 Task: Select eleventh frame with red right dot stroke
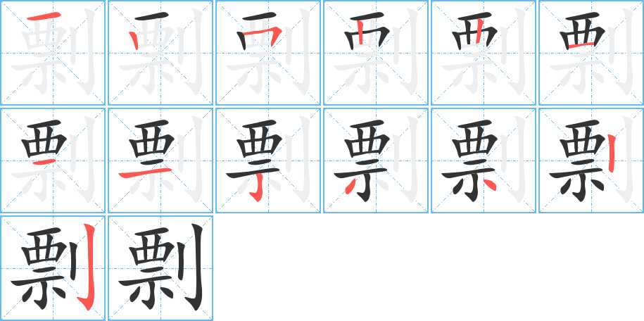click(484, 160)
